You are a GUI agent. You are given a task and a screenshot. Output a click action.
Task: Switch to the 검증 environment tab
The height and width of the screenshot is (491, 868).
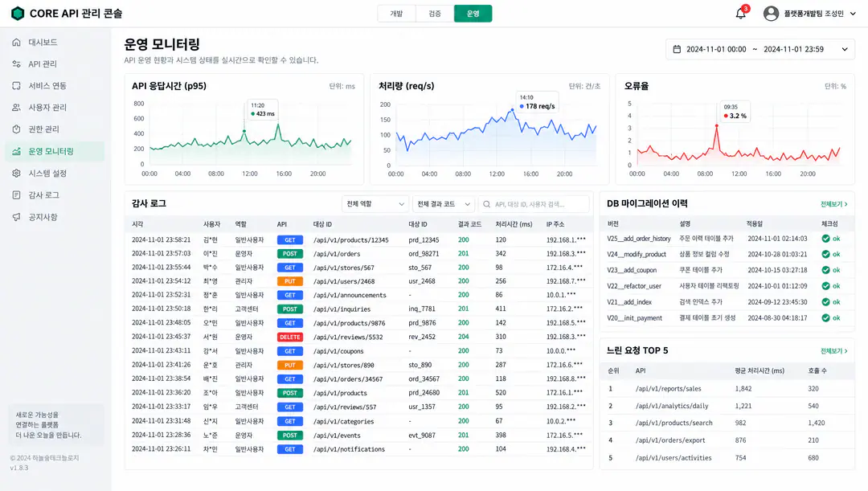pyautogui.click(x=435, y=14)
